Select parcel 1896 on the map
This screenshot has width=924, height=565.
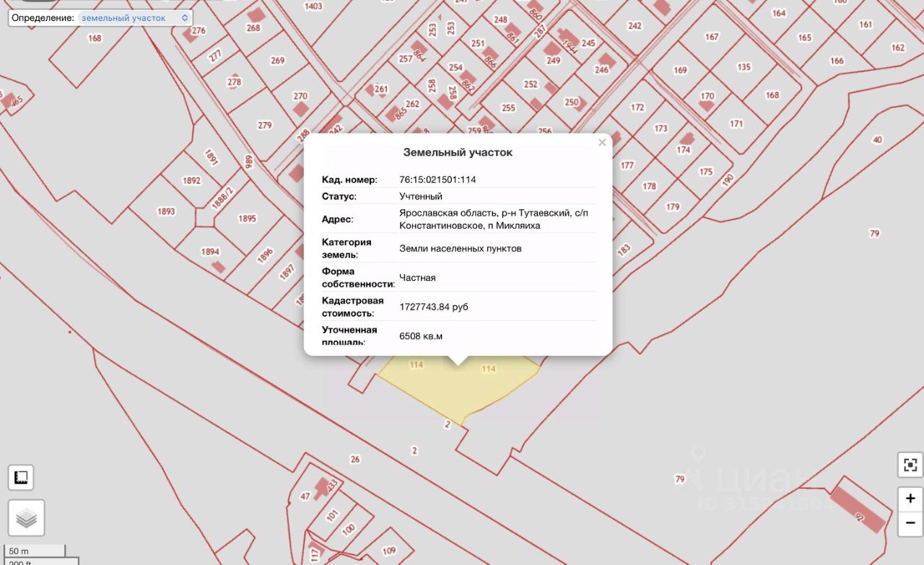click(265, 255)
